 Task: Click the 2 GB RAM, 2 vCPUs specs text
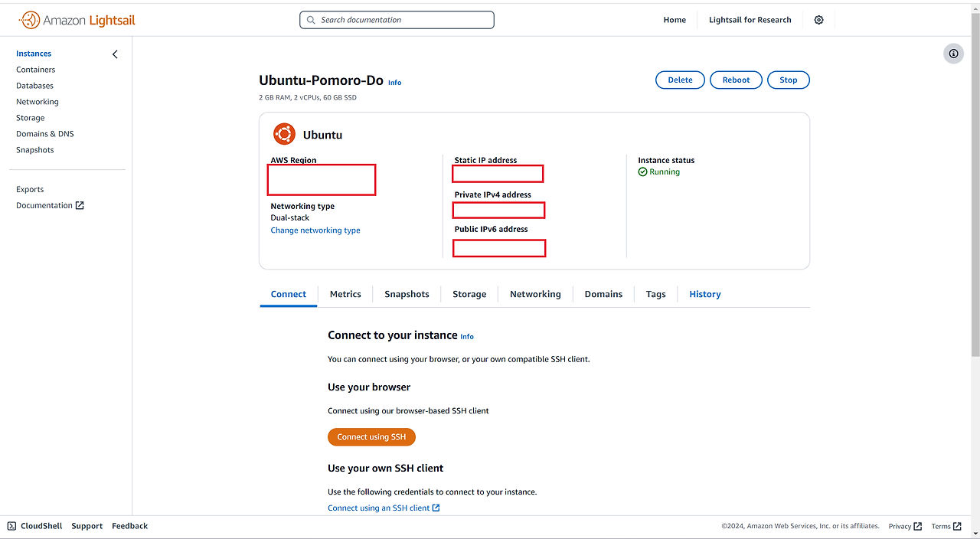(308, 98)
